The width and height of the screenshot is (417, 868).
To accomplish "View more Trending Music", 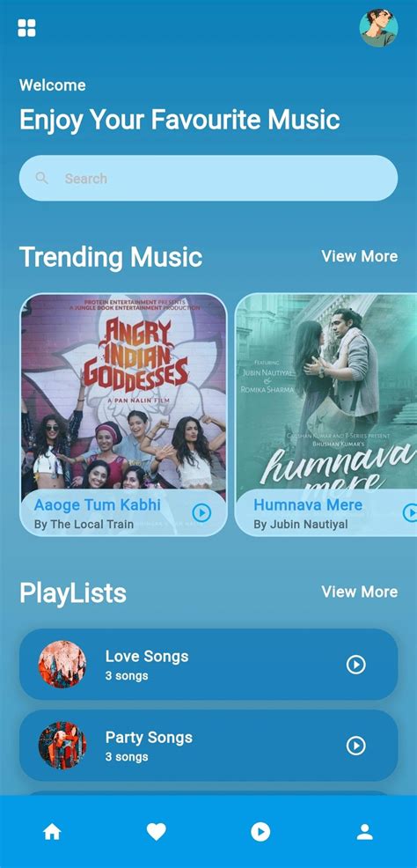I will click(360, 256).
